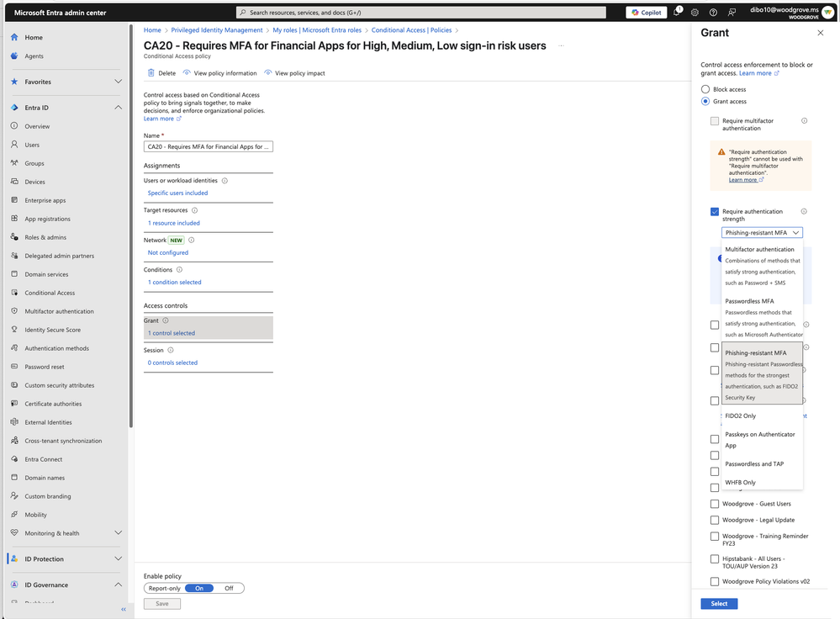
Task: Click the Enterprise apps icon
Action: pos(14,200)
